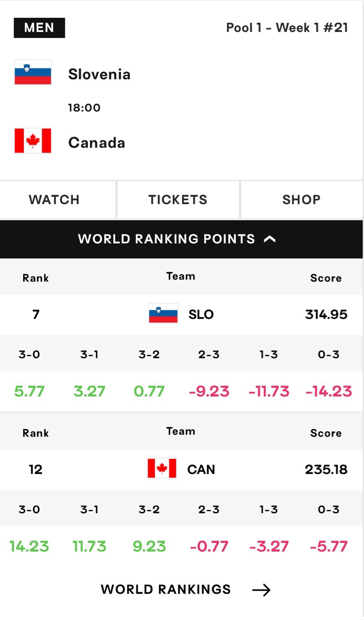This screenshot has width=364, height=617.
Task: Click the Canada team name
Action: click(97, 143)
